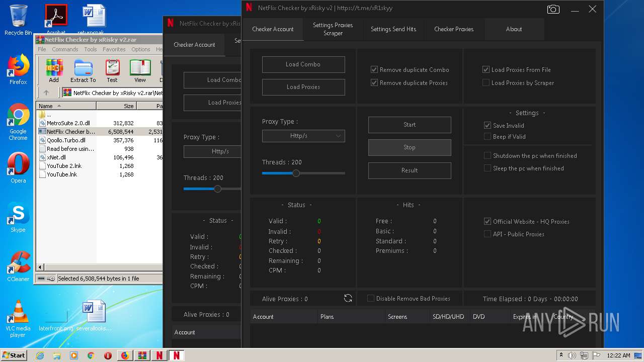Open CCleaner desktop shortcut
The image size is (644, 362).
click(x=18, y=266)
